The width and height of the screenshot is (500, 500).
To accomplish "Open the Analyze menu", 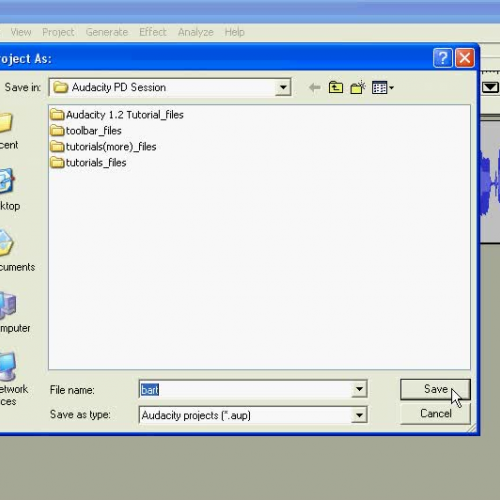I will (x=196, y=32).
